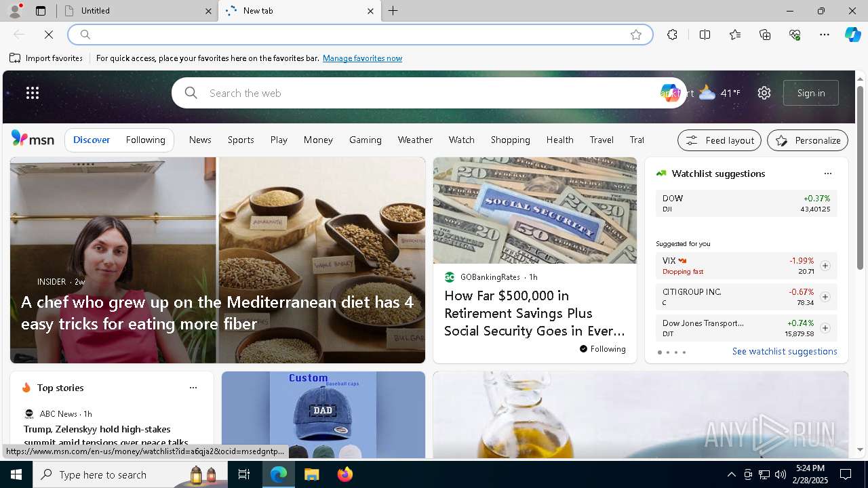Focus the Search the web field
The height and width of the screenshot is (488, 868).
pos(427,93)
